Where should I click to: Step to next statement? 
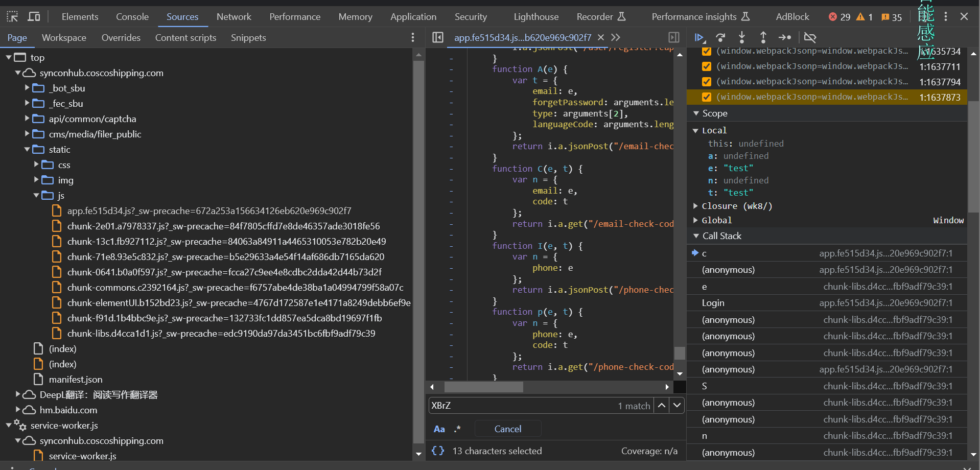[784, 37]
